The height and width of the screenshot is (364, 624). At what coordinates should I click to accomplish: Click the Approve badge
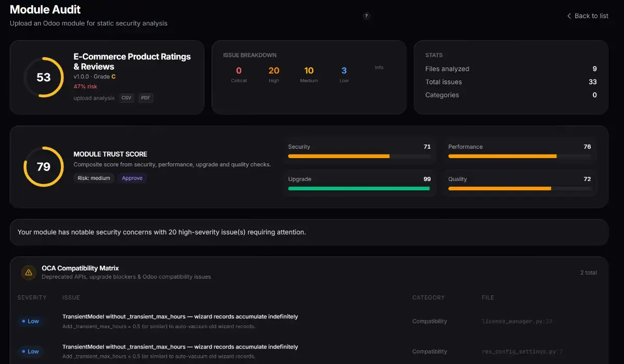coord(132,178)
